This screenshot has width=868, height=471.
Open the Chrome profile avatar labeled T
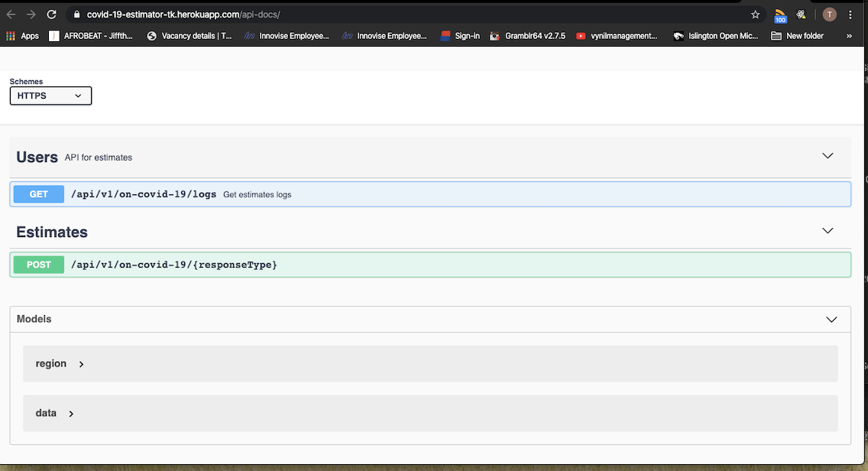(829, 14)
